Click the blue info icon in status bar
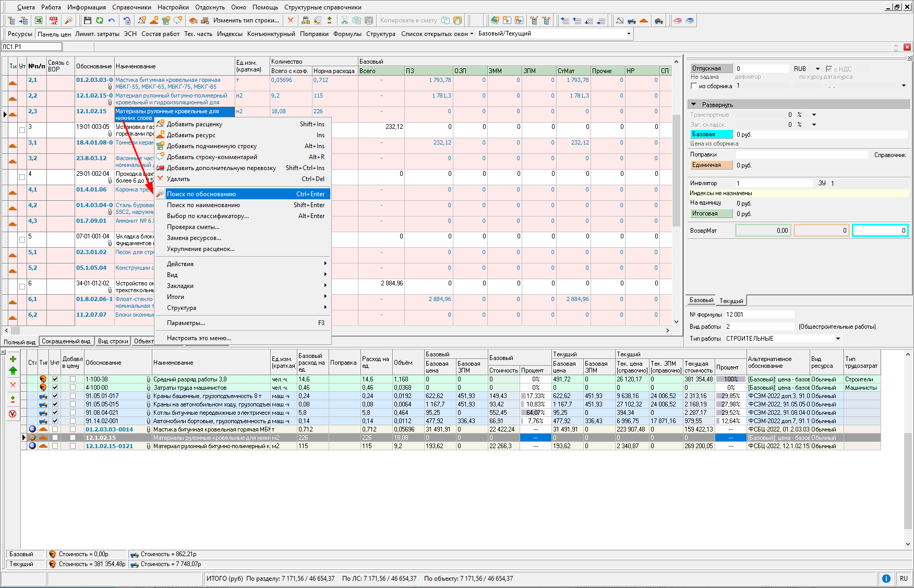Viewport: 914px width, 588px height. (x=886, y=579)
